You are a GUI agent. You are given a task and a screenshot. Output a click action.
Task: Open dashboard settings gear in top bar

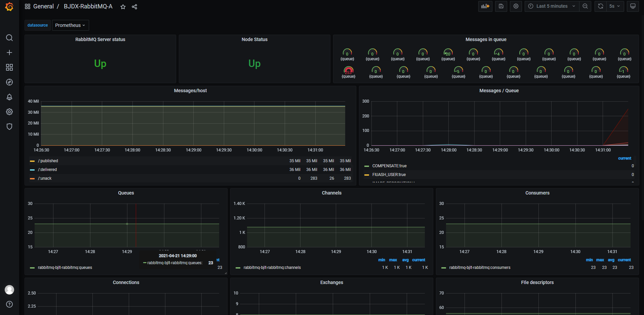click(516, 6)
